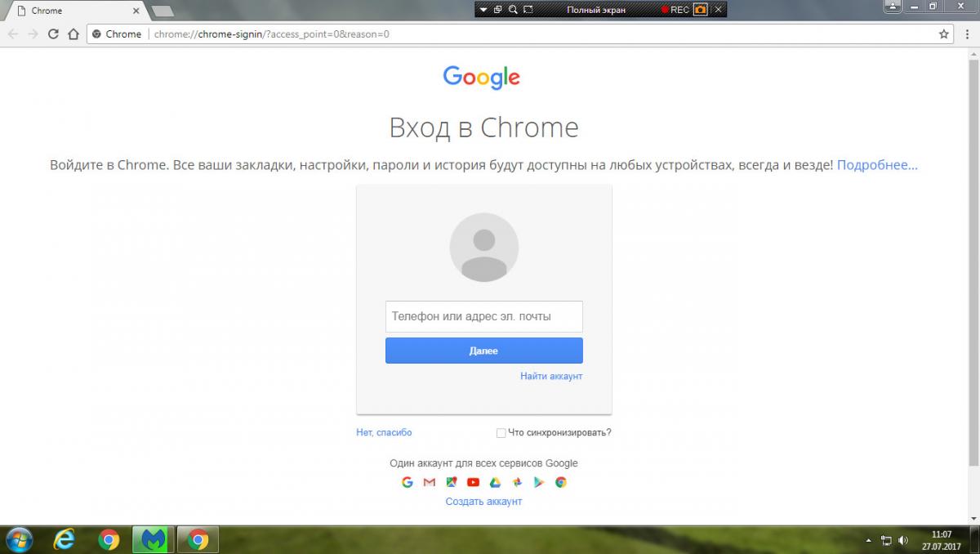Click the YouTube service icon
980x554 pixels.
point(473,482)
